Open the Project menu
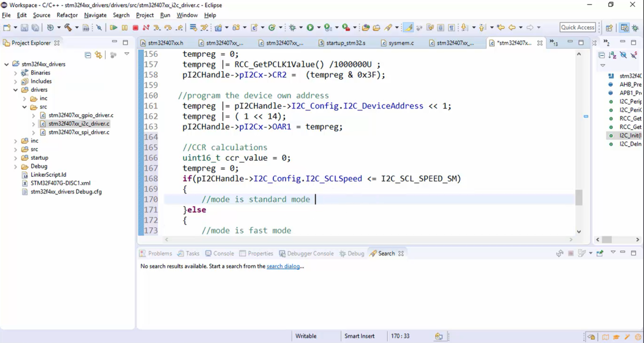644x343 pixels. click(x=145, y=15)
